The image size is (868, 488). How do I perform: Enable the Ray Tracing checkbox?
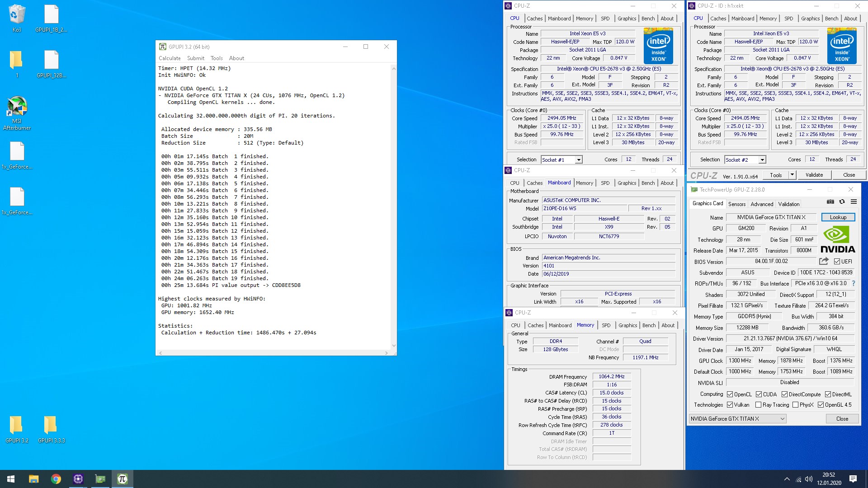coord(758,404)
